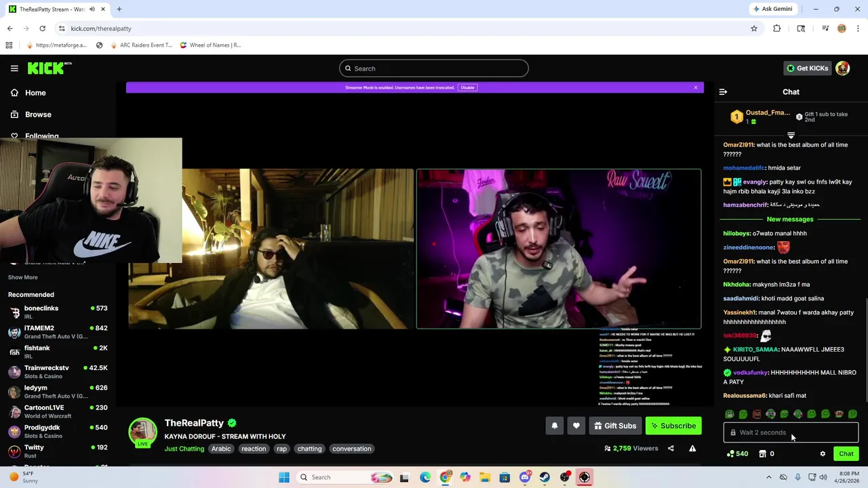The height and width of the screenshot is (488, 868).
Task: Click the first green emote in quick bar
Action: tap(730, 414)
